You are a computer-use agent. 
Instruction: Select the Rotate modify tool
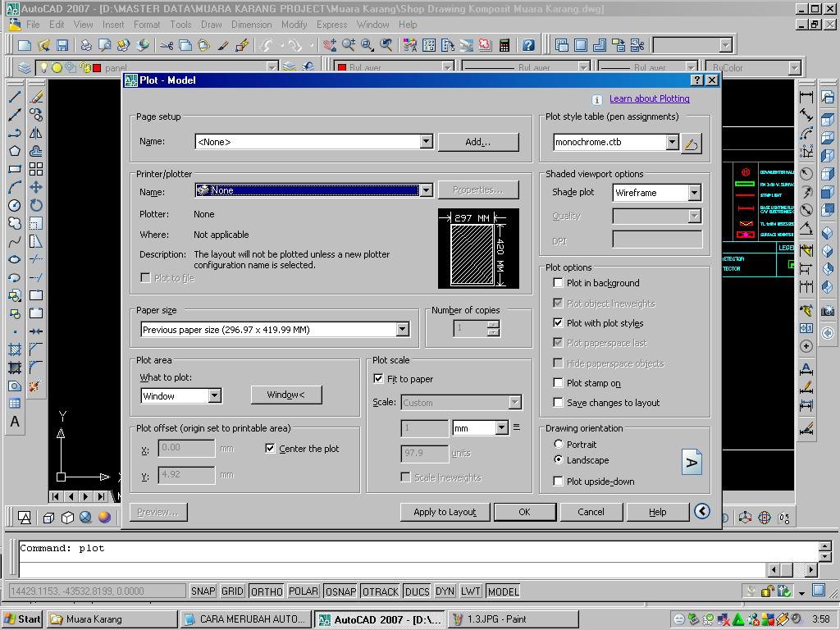click(36, 205)
